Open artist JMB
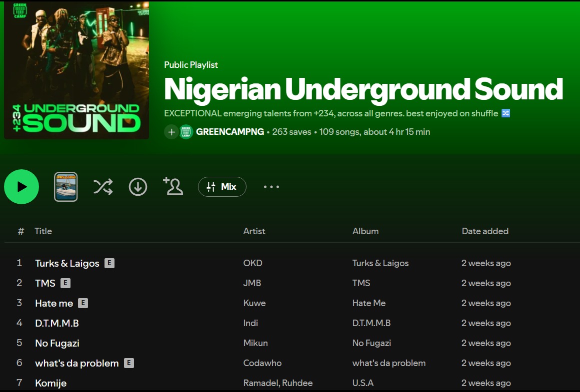 (x=252, y=283)
